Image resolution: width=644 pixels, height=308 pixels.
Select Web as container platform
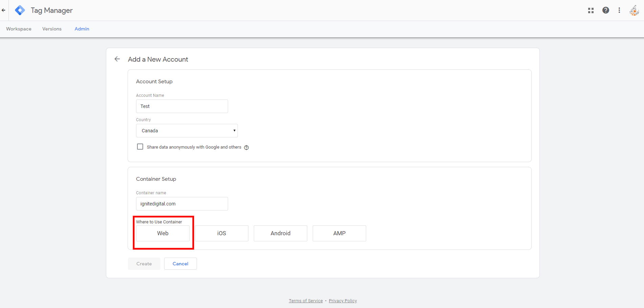pos(163,233)
